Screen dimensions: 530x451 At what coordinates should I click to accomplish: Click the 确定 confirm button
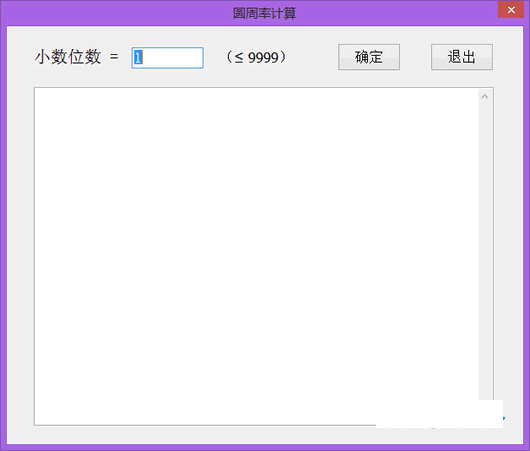pyautogui.click(x=369, y=57)
